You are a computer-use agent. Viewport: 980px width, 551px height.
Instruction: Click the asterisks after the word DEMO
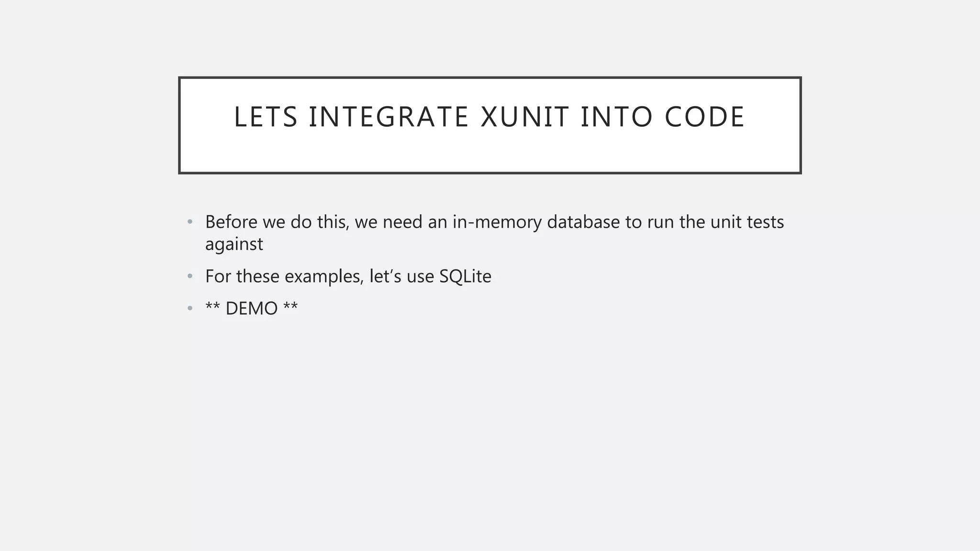(290, 306)
